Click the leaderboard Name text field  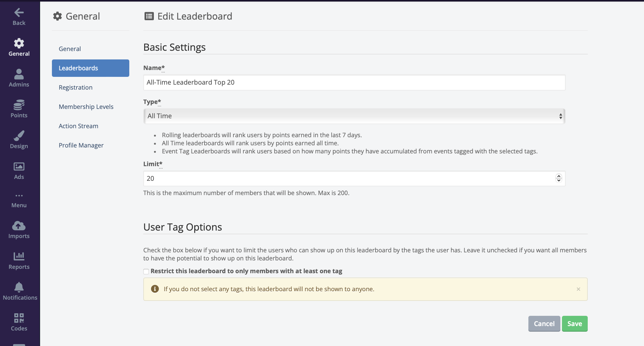[x=354, y=82]
